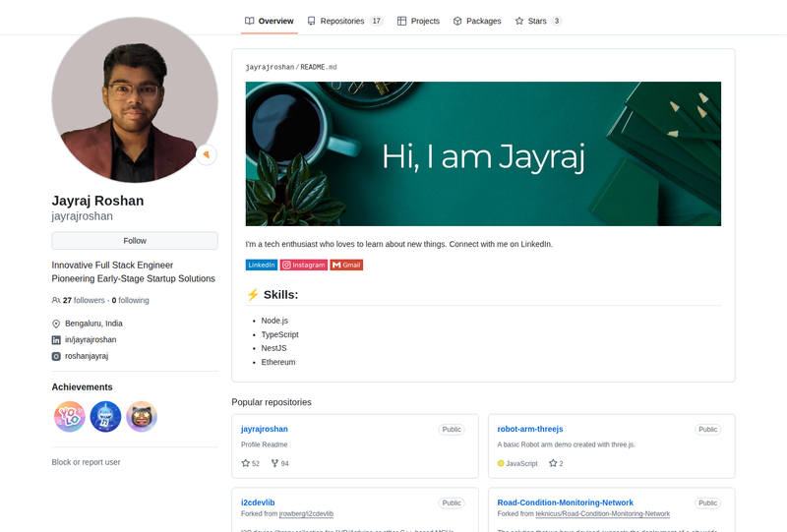Click the Instagram icon in the sidebar

click(56, 356)
